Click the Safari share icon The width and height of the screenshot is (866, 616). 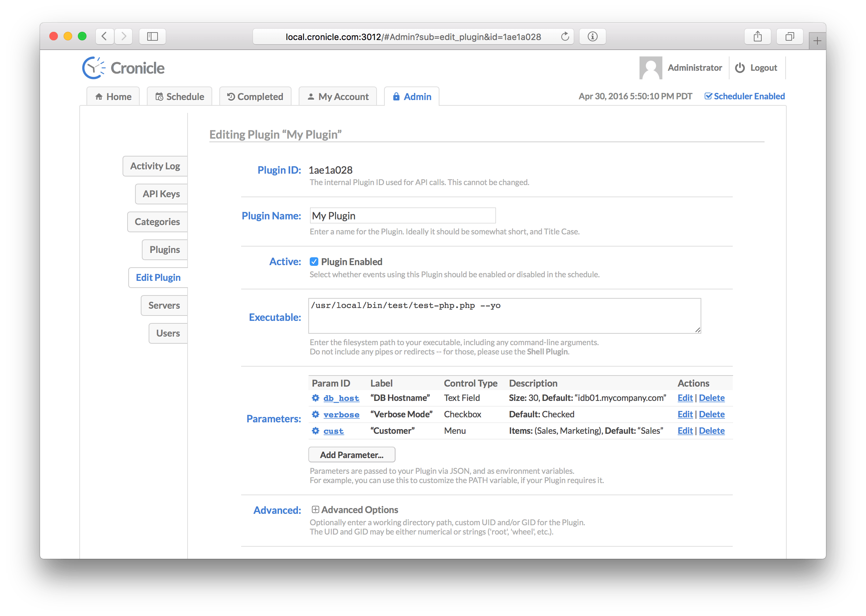click(x=757, y=36)
